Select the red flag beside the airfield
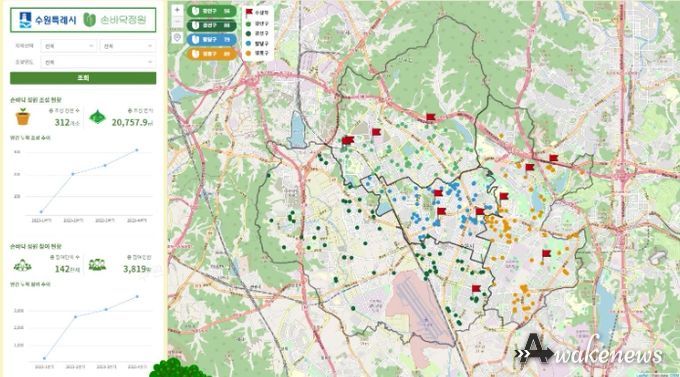 coord(476,288)
